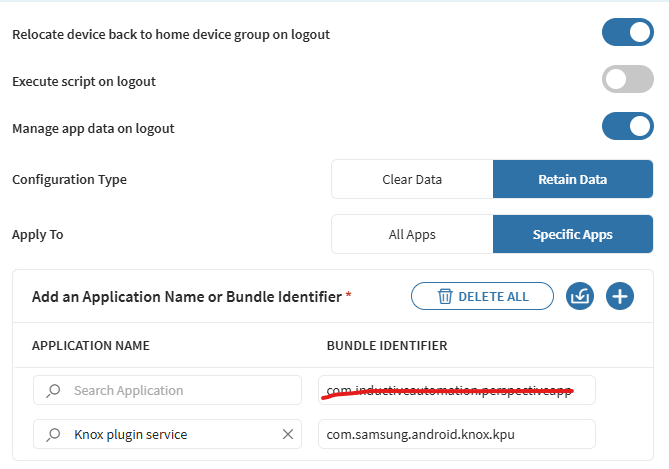Disable relocate device to home group toggle
The image size is (669, 469).
click(x=627, y=33)
